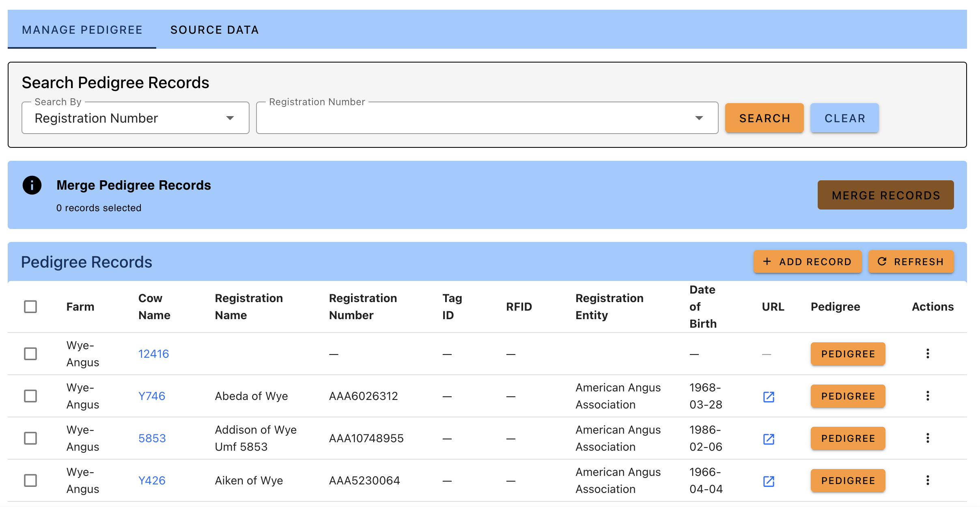Open cow name link Y746
Screen dimensions: 980x510
click(152, 396)
